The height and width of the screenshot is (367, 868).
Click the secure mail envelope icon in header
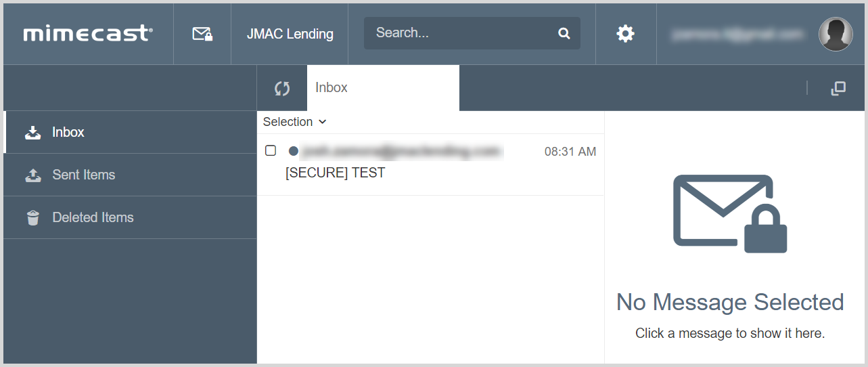(202, 34)
